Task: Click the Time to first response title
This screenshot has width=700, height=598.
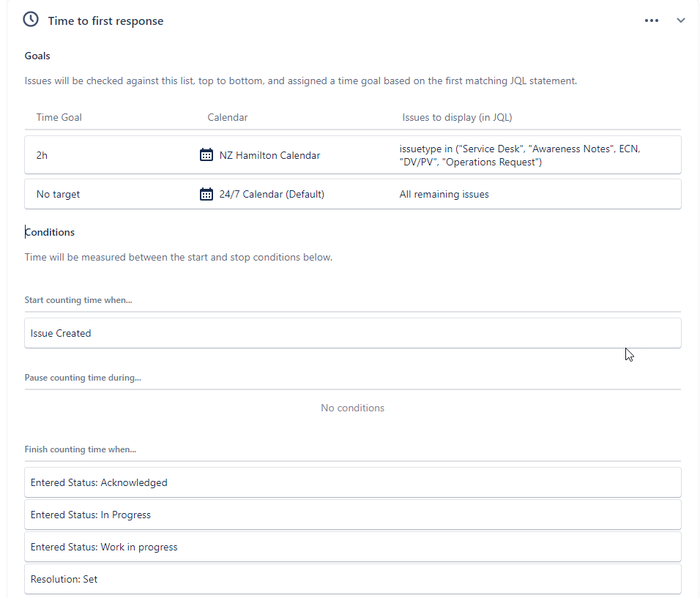Action: pos(105,21)
